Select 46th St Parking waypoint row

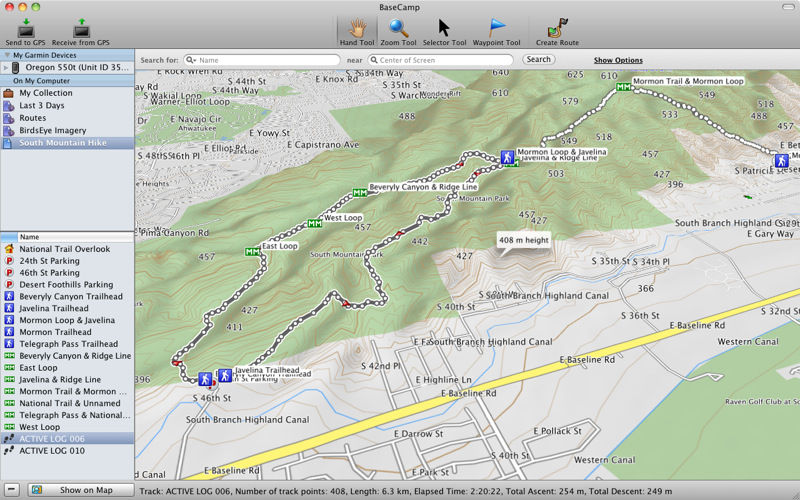67,272
